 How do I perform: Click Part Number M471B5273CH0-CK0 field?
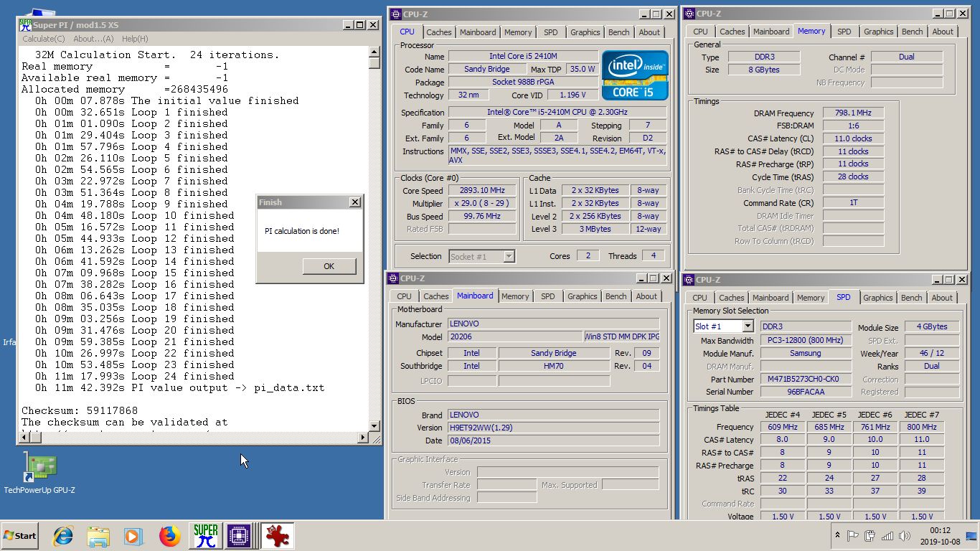coord(806,379)
